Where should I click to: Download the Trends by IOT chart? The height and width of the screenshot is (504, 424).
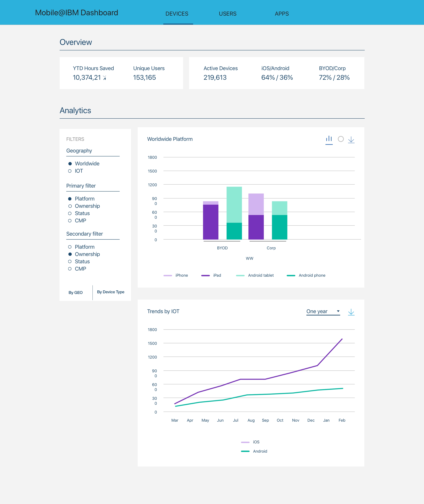tap(351, 312)
